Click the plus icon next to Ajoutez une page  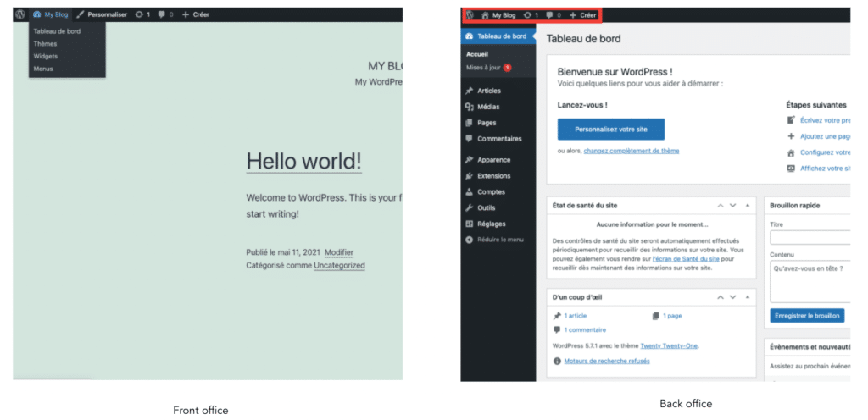(791, 136)
